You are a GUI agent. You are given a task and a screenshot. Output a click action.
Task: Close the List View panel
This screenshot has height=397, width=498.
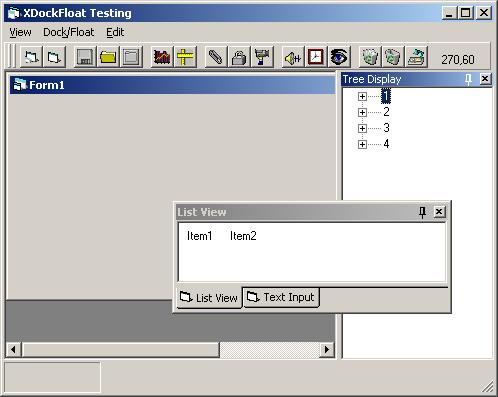[439, 212]
